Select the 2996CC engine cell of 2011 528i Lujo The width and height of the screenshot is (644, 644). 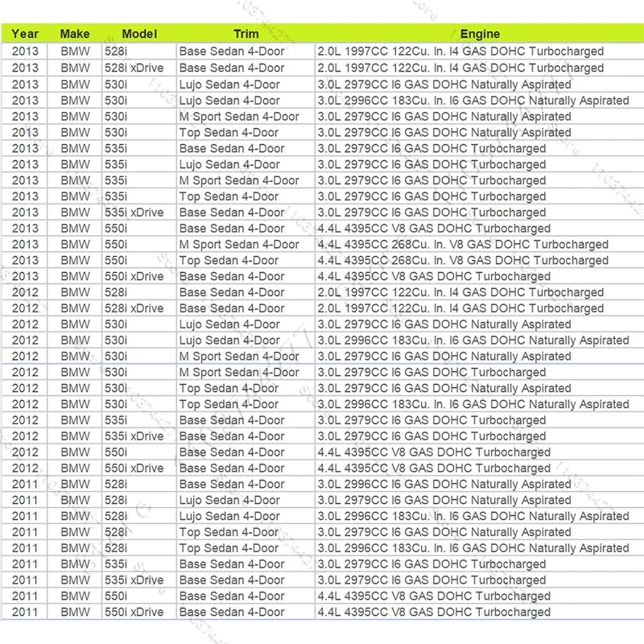tap(480, 516)
